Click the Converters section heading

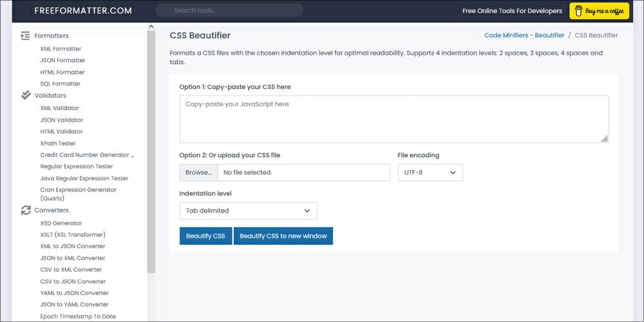52,211
